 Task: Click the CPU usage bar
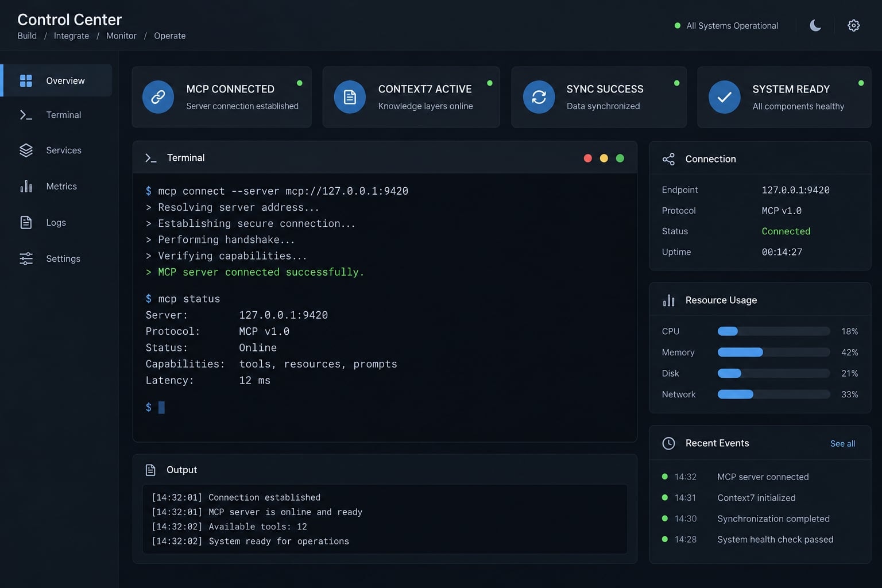[773, 331]
